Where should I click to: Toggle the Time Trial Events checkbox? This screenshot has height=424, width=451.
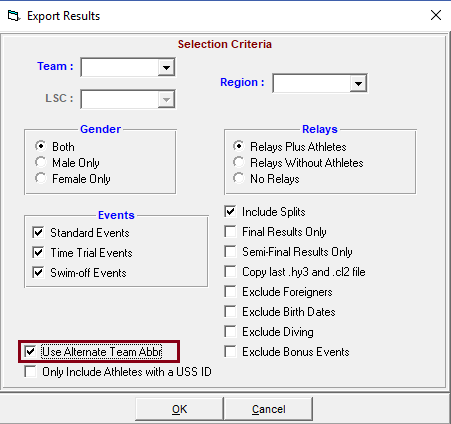[38, 252]
